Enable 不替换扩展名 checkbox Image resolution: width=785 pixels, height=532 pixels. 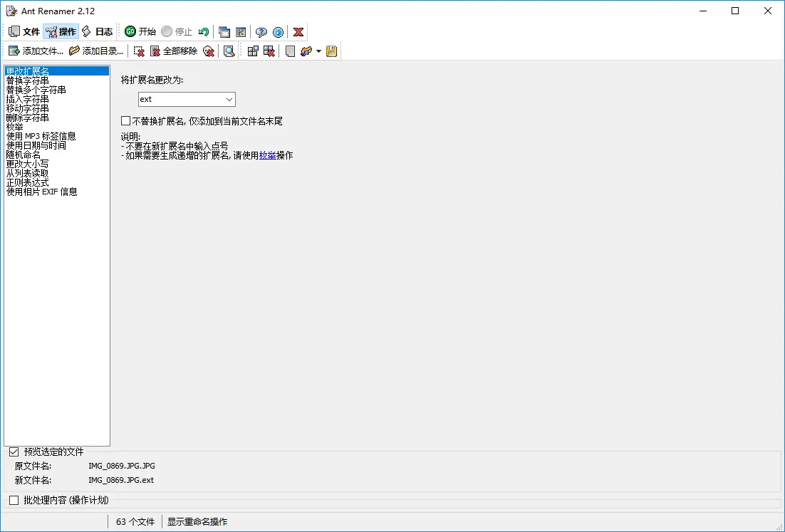tap(125, 121)
